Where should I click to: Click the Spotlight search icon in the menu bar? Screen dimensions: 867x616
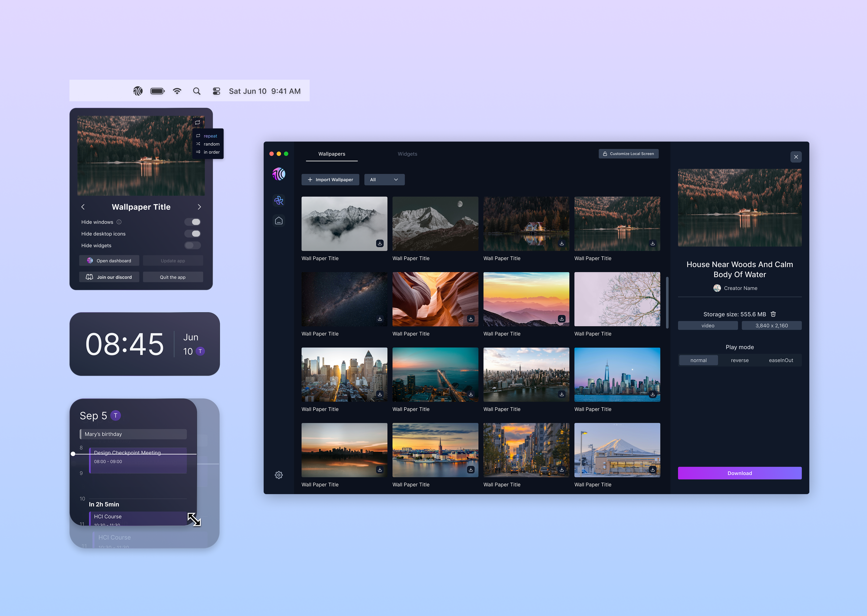(197, 91)
